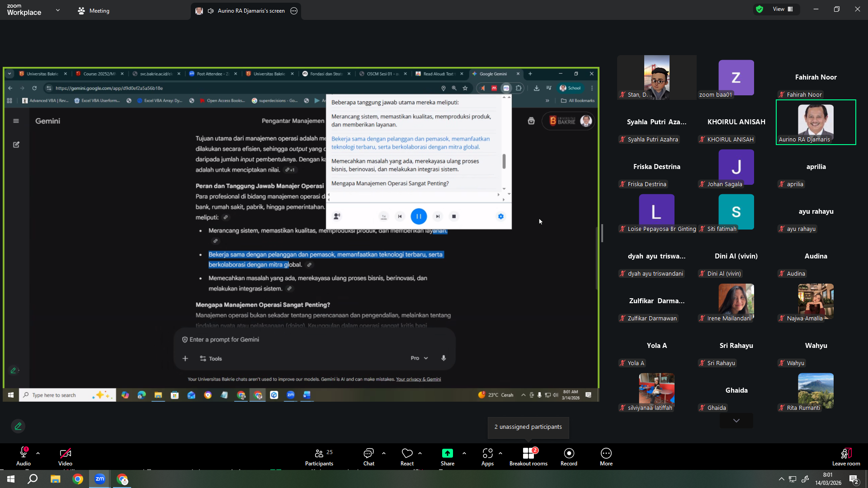Pause Read Aloud playback in shared screen
Image resolution: width=868 pixels, height=488 pixels.
419,216
